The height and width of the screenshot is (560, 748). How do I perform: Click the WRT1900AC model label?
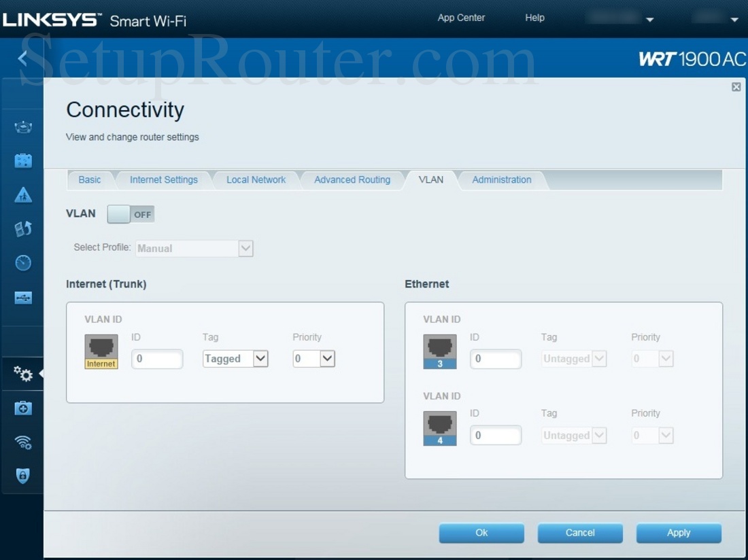pos(692,59)
